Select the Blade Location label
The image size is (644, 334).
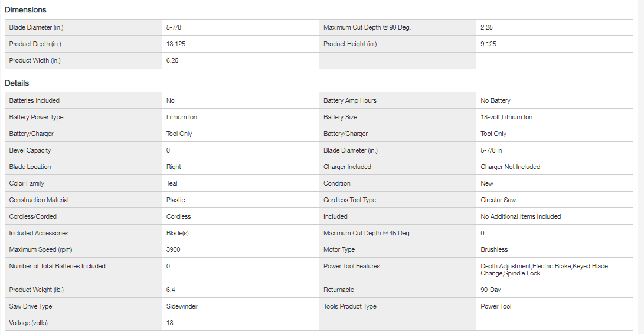[x=30, y=167]
